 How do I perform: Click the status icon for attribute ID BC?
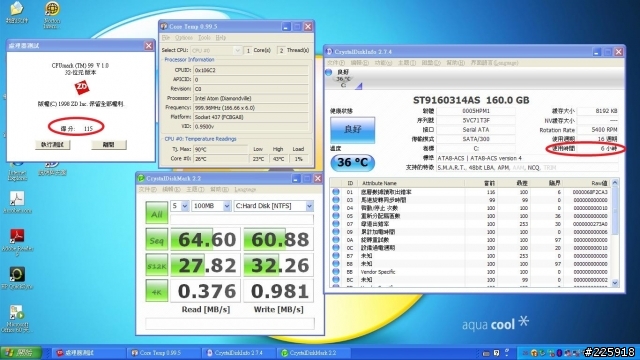tap(336, 280)
